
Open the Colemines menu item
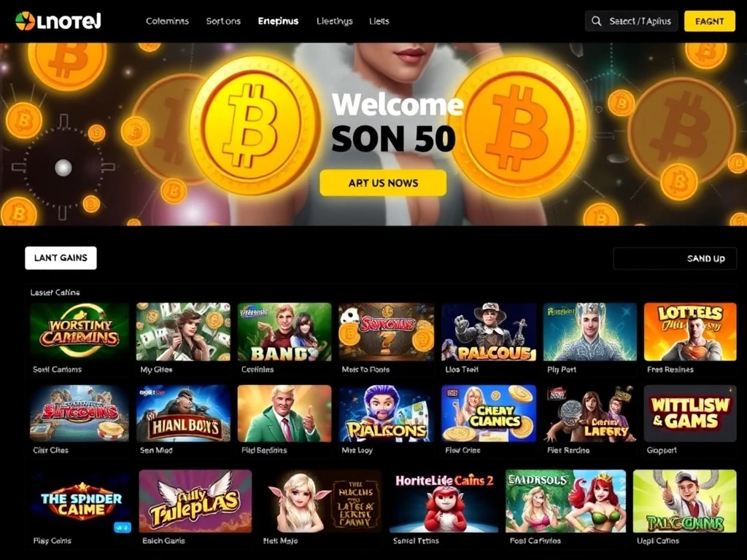[x=167, y=21]
